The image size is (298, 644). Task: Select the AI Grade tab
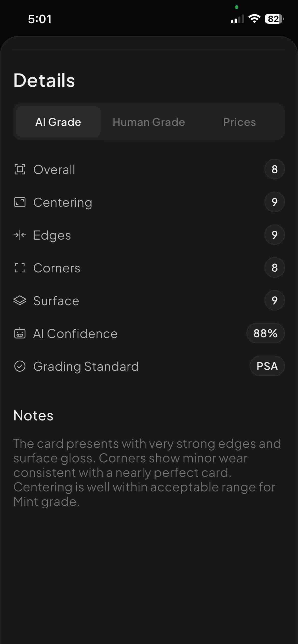[58, 122]
